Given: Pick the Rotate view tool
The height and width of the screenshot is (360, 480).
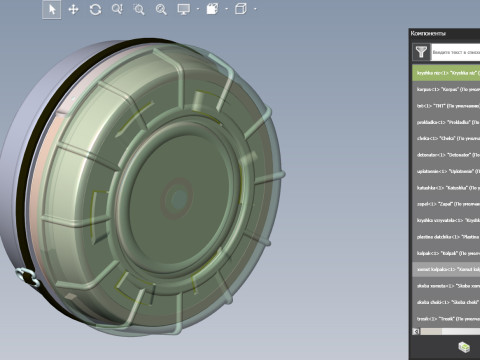Looking at the screenshot, I should tap(95, 9).
